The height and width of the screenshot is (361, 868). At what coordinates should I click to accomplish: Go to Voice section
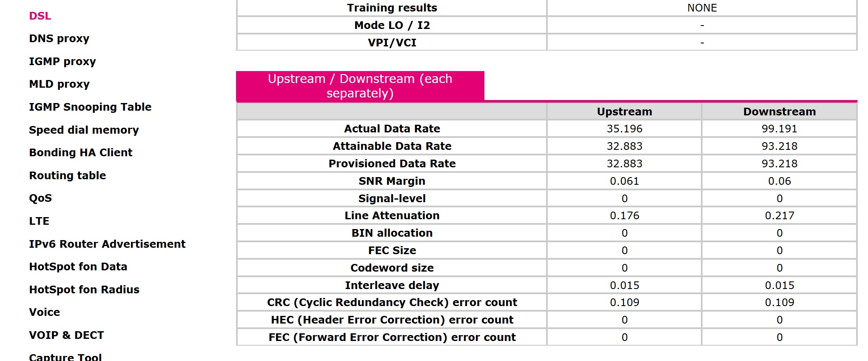44,312
